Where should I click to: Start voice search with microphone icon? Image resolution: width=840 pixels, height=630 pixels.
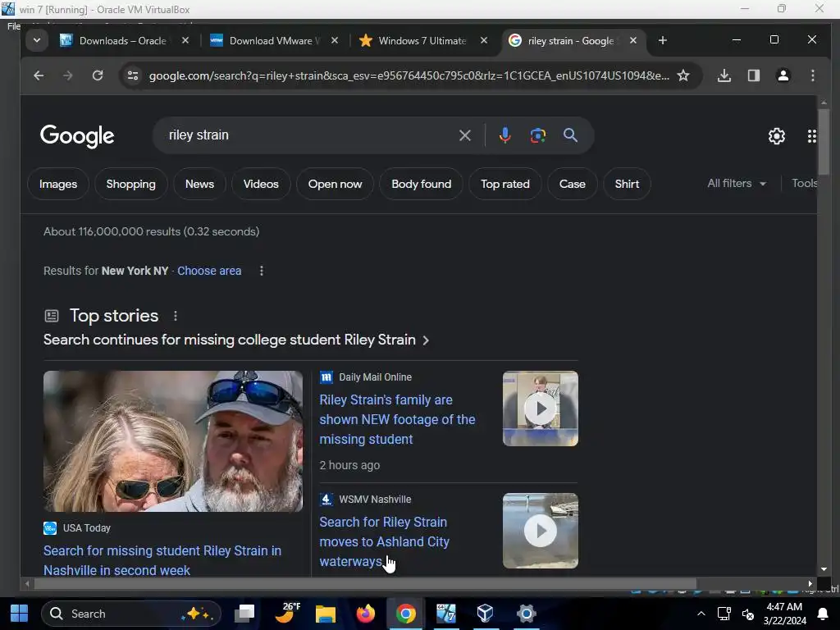pyautogui.click(x=504, y=135)
